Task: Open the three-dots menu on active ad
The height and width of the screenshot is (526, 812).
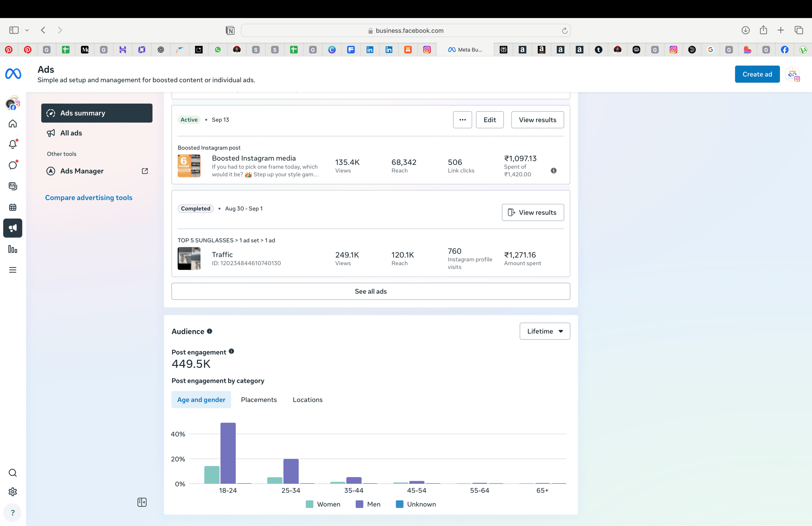Action: (x=462, y=120)
